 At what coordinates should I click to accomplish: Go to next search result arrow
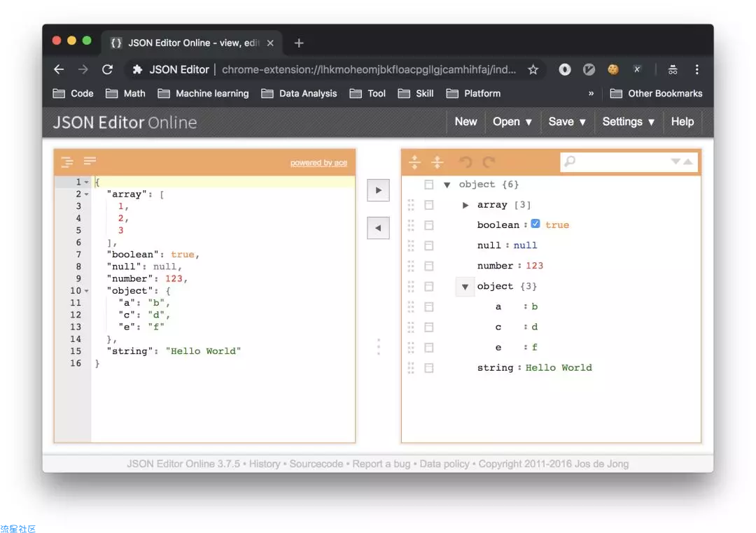(x=676, y=162)
